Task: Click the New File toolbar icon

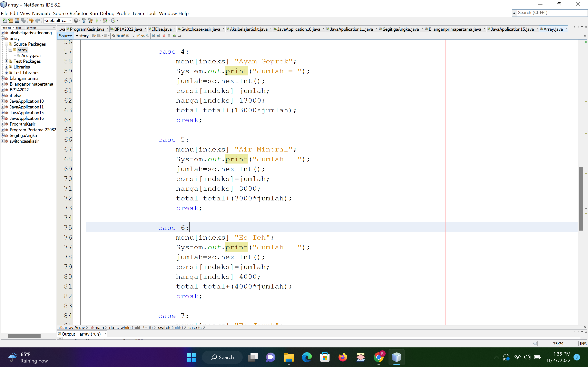Action: (x=4, y=21)
